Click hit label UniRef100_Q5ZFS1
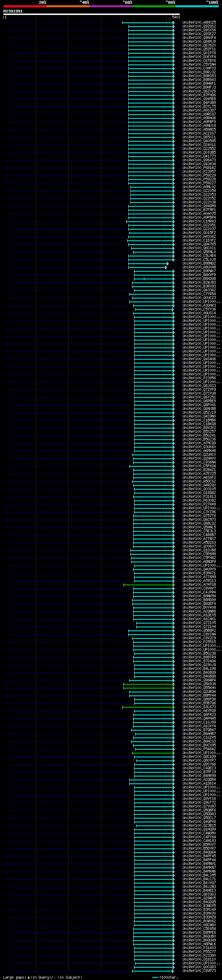This screenshot has height=980, width=222. click(199, 49)
